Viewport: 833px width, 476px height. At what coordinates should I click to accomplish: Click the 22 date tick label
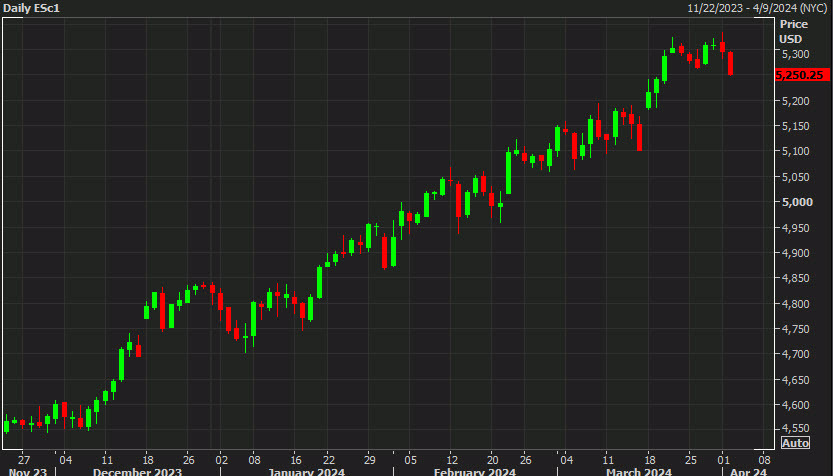(329, 460)
